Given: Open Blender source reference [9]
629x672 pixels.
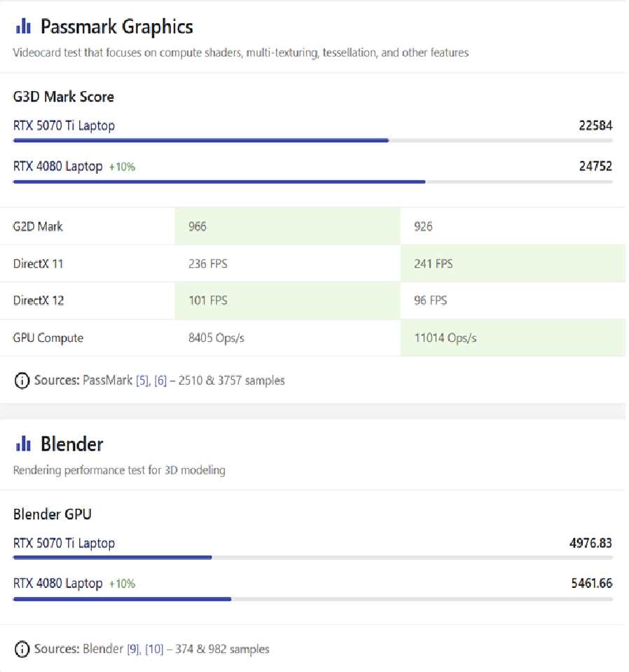Looking at the screenshot, I should click(x=134, y=650).
